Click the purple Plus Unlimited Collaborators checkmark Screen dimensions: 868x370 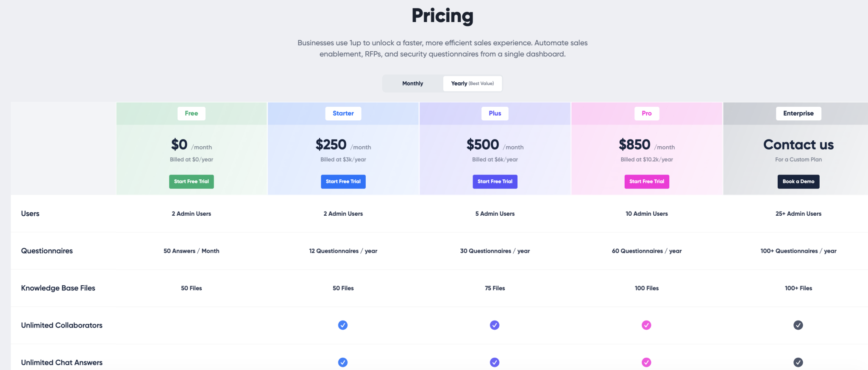click(x=495, y=325)
